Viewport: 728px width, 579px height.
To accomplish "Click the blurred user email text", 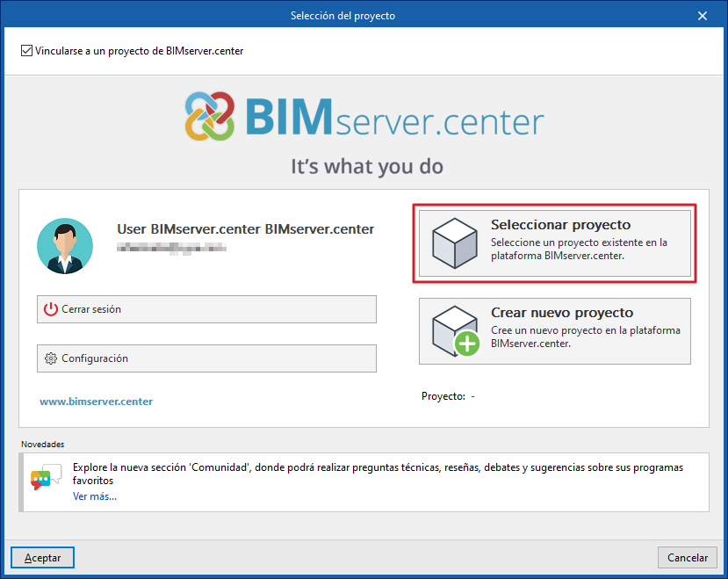I will point(171,248).
